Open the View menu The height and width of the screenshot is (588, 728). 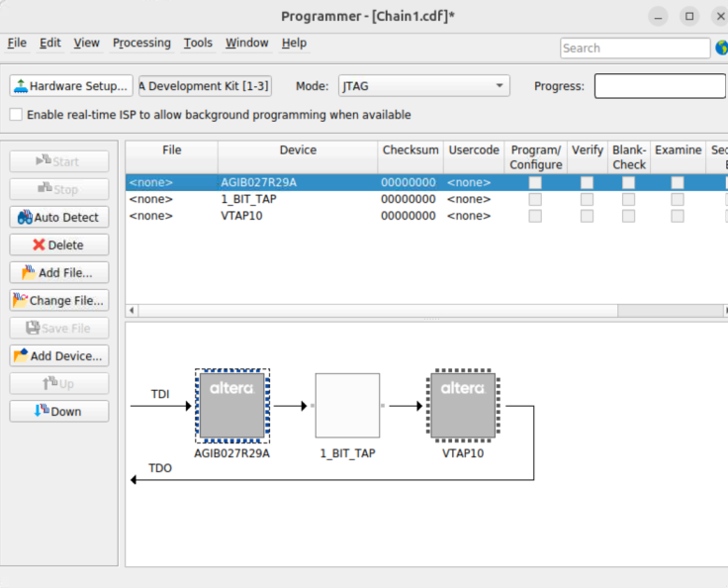click(86, 43)
